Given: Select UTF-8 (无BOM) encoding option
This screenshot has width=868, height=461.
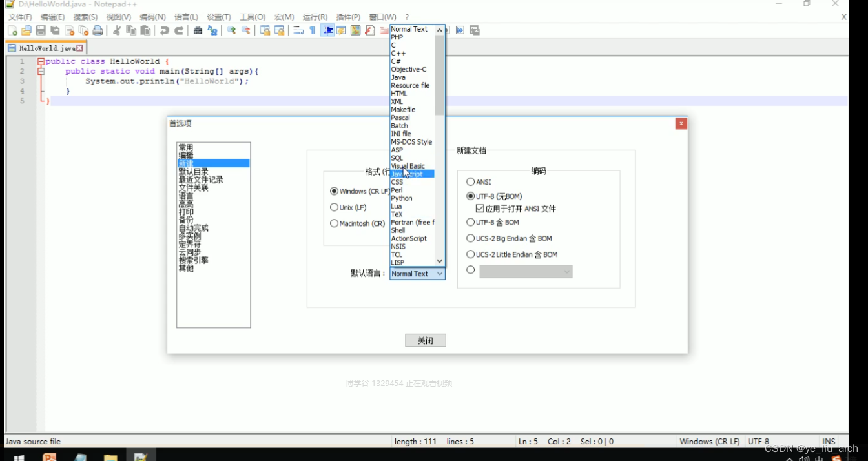Looking at the screenshot, I should point(470,196).
